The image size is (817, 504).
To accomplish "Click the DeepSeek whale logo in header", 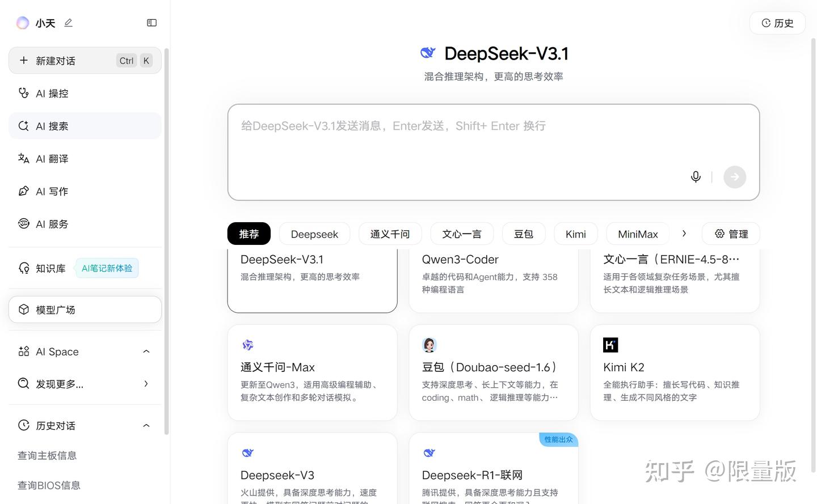I will click(x=428, y=53).
